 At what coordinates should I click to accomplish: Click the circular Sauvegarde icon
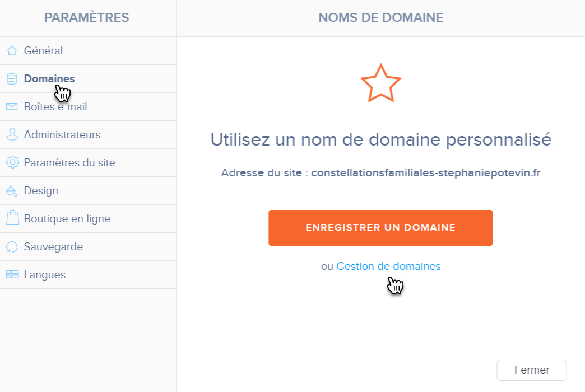pos(12,247)
